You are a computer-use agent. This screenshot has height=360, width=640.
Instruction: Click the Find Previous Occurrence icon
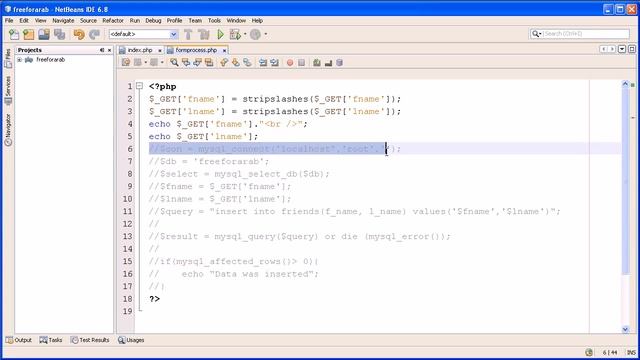pyautogui.click(x=186, y=62)
